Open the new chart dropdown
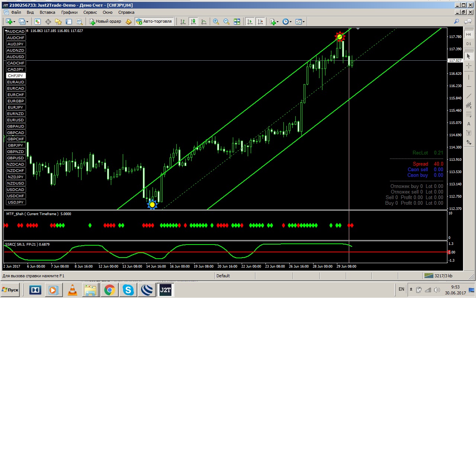The image size is (476, 463). (10, 22)
